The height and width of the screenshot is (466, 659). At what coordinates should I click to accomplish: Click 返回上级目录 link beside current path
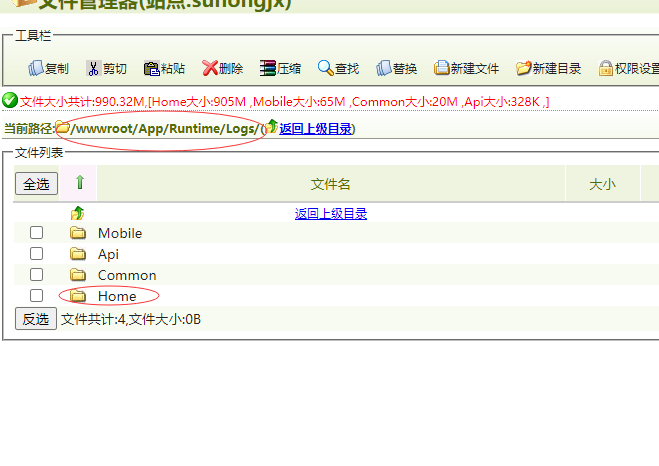[316, 129]
